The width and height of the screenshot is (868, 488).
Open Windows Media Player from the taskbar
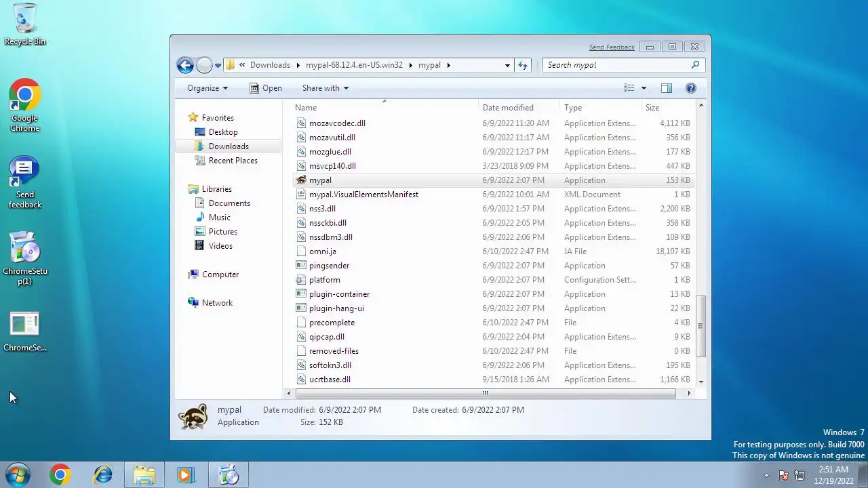[186, 475]
